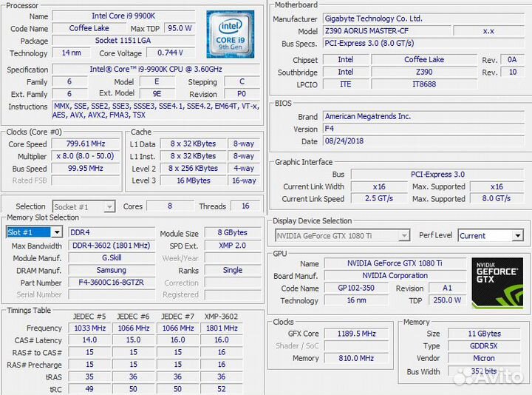532x395 pixels.
Task: Click the Current Link Width x16 value
Action: (379, 186)
